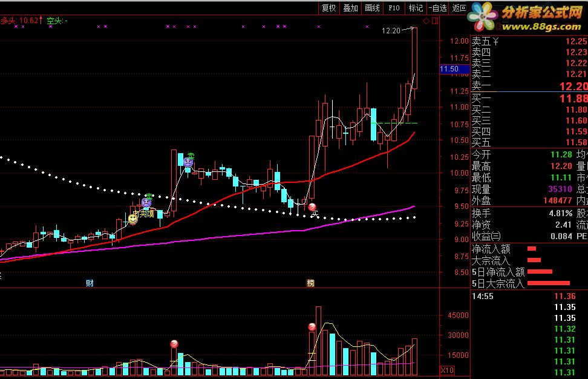Click the 净流入额 red bar

[532, 248]
